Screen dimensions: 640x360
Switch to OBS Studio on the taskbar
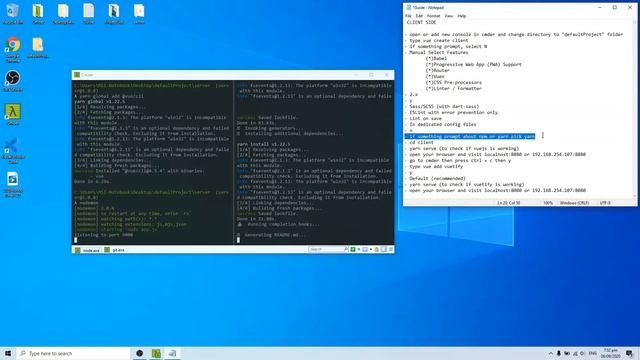point(140,353)
